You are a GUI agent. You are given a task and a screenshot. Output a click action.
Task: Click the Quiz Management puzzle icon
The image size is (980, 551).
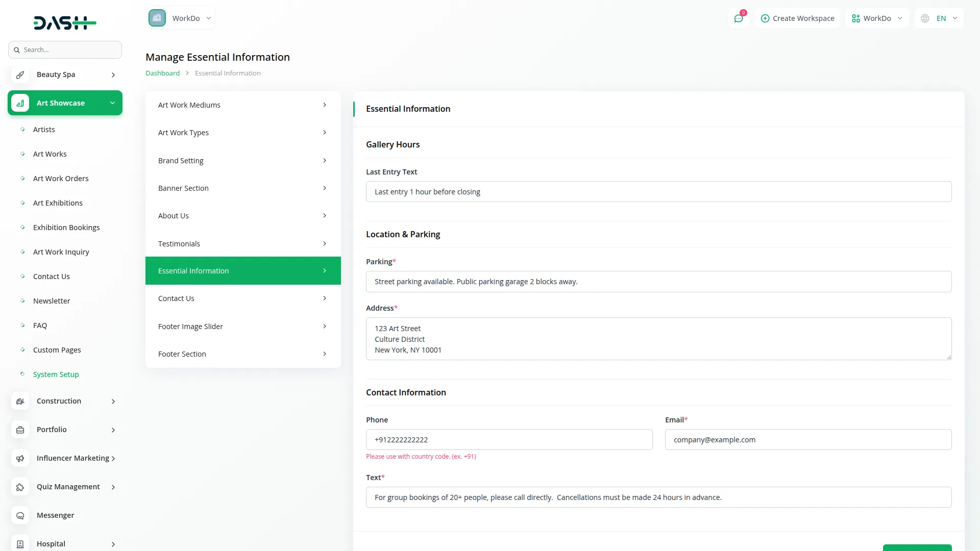20,487
